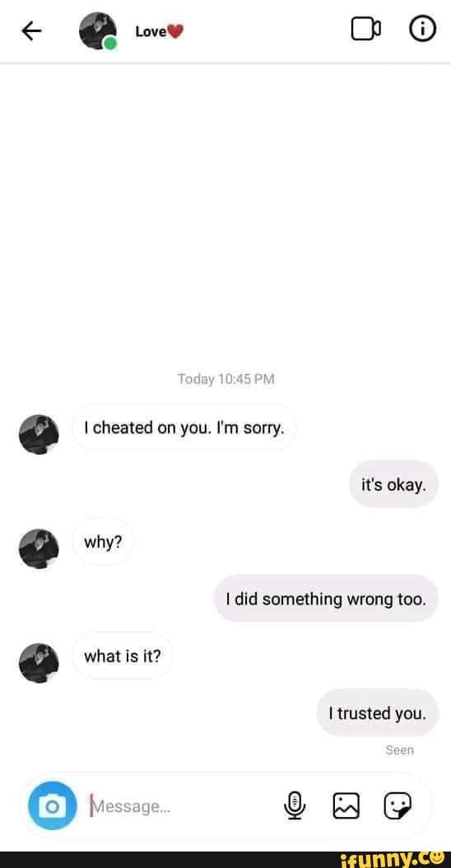This screenshot has width=451, height=868.
Task: Go back using the left arrow
Action: [32, 31]
